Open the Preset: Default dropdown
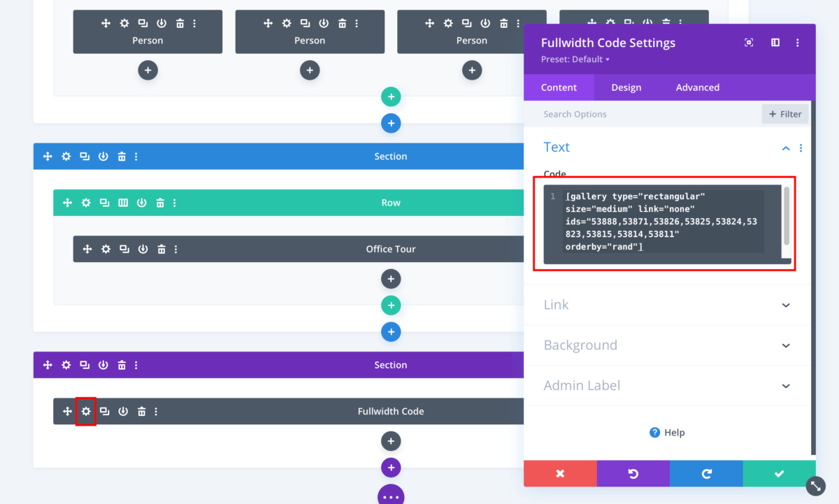The image size is (839, 504). (x=575, y=59)
